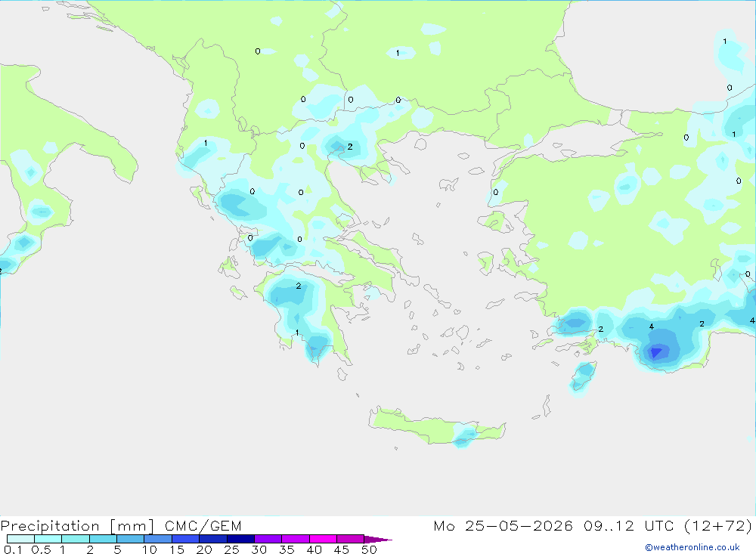Click the 15–20 mm legend swatch
This screenshot has width=756, height=554.
click(185, 539)
